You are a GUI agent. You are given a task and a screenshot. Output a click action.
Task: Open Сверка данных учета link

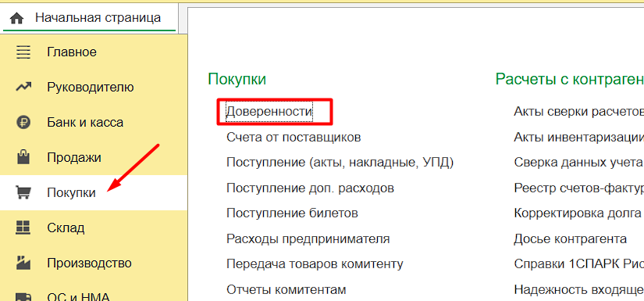pyautogui.click(x=578, y=163)
